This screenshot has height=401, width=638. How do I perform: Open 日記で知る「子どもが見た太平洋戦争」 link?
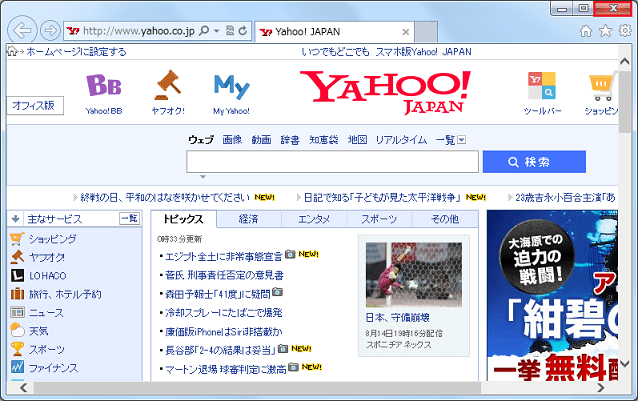[x=382, y=198]
